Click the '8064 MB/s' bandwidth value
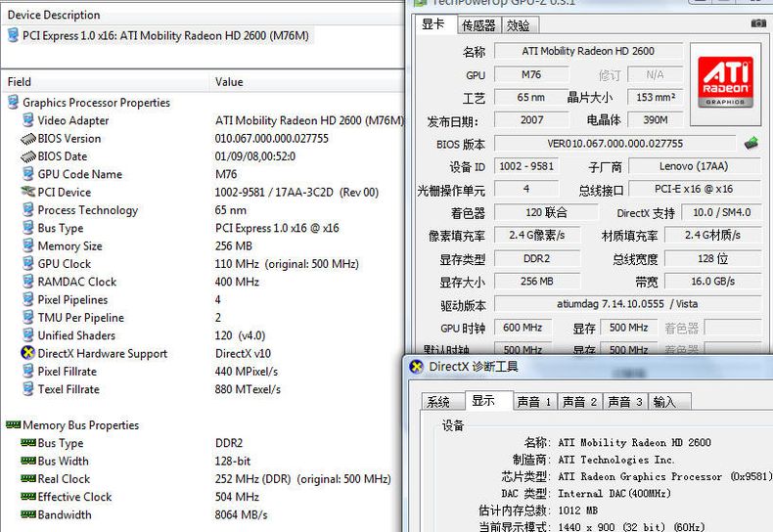Image resolution: width=773 pixels, height=532 pixels. click(241, 514)
